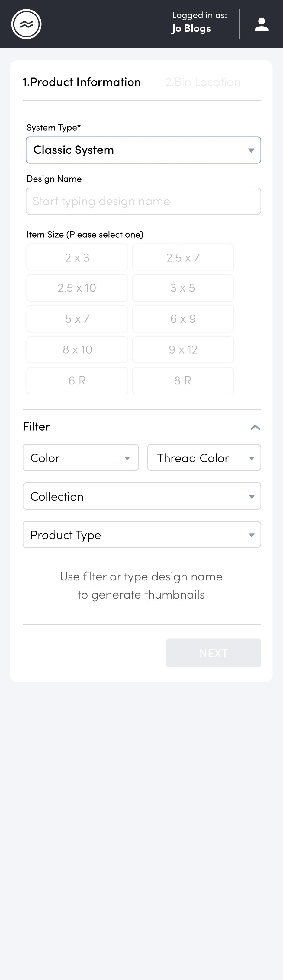Select the 8 x 10 item size
Image resolution: width=283 pixels, height=980 pixels.
coord(77,349)
